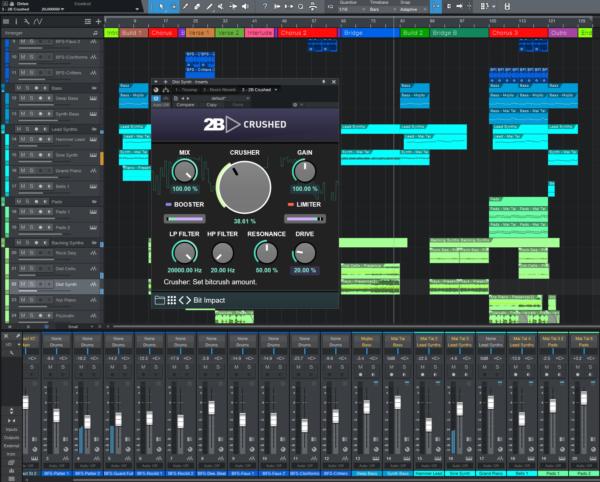Click the previous preset arrow in plugin header
The image size is (600, 482).
click(x=183, y=98)
